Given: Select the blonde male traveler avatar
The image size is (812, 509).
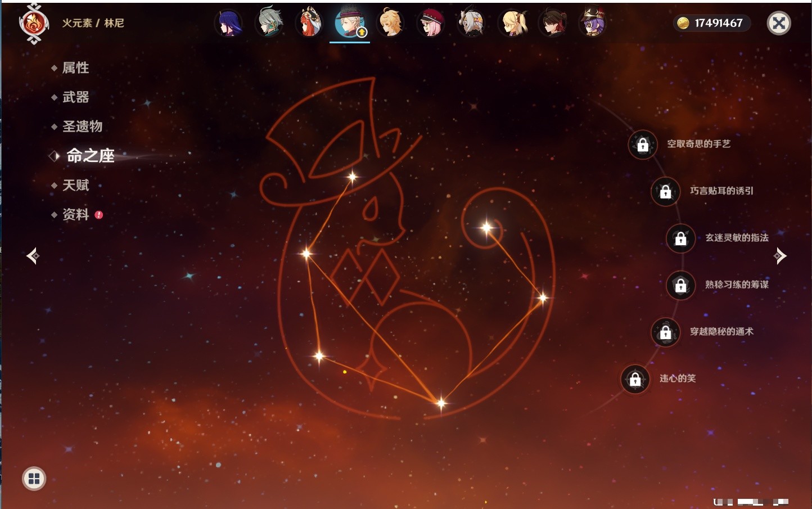Looking at the screenshot, I should tap(390, 23).
